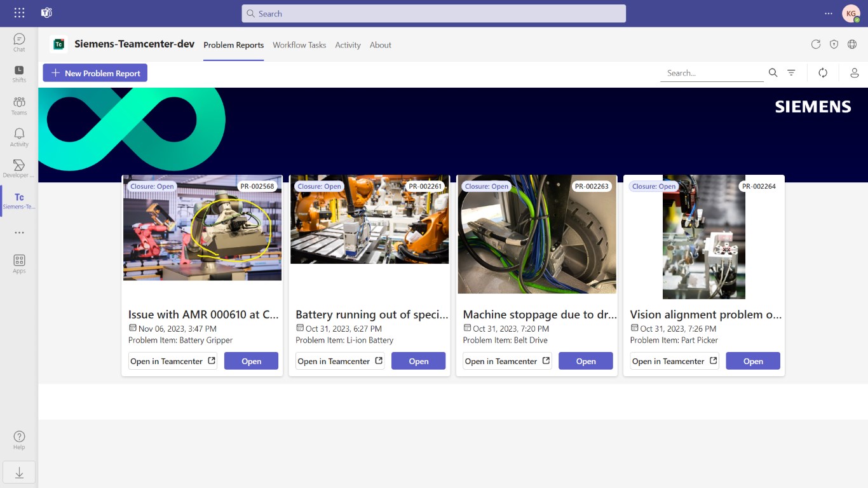Image resolution: width=868 pixels, height=488 pixels.
Task: Click the Teamcenter Tc app logo
Action: click(x=58, y=44)
